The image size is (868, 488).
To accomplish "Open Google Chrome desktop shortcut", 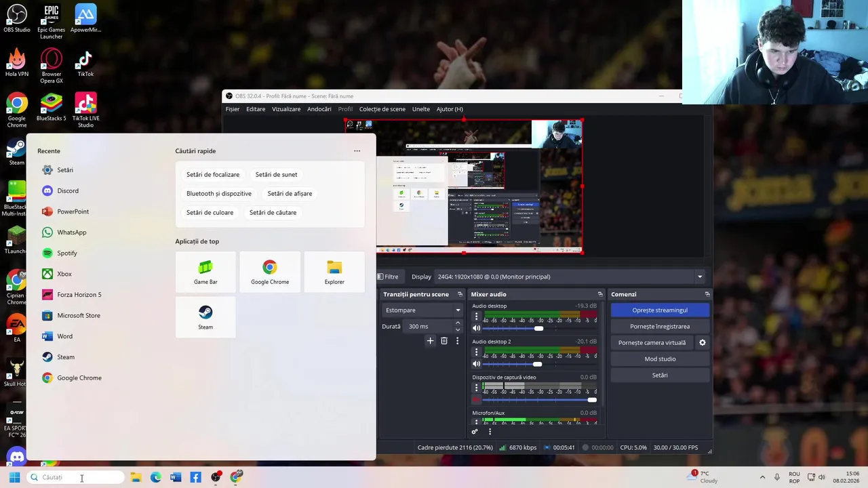I will point(17,110).
